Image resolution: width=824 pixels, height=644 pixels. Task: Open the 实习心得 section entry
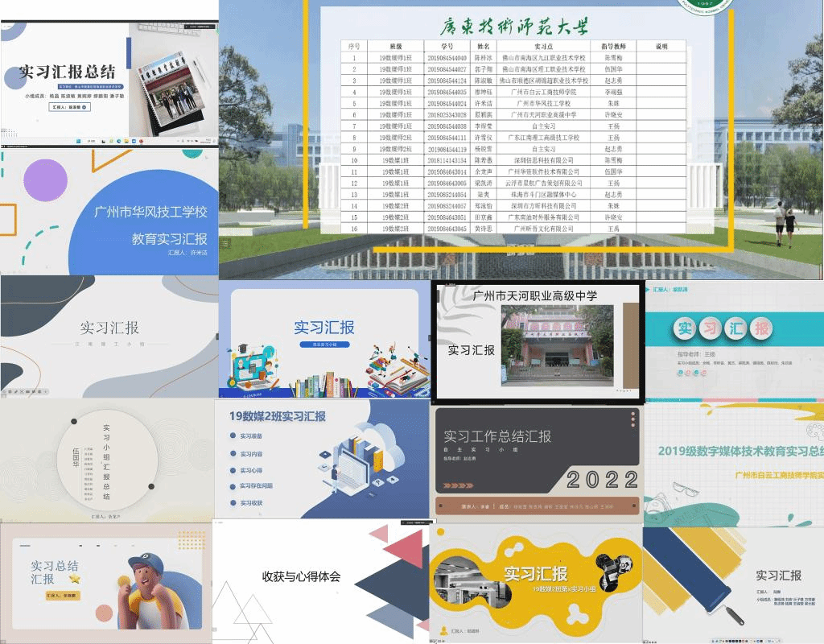[250, 469]
